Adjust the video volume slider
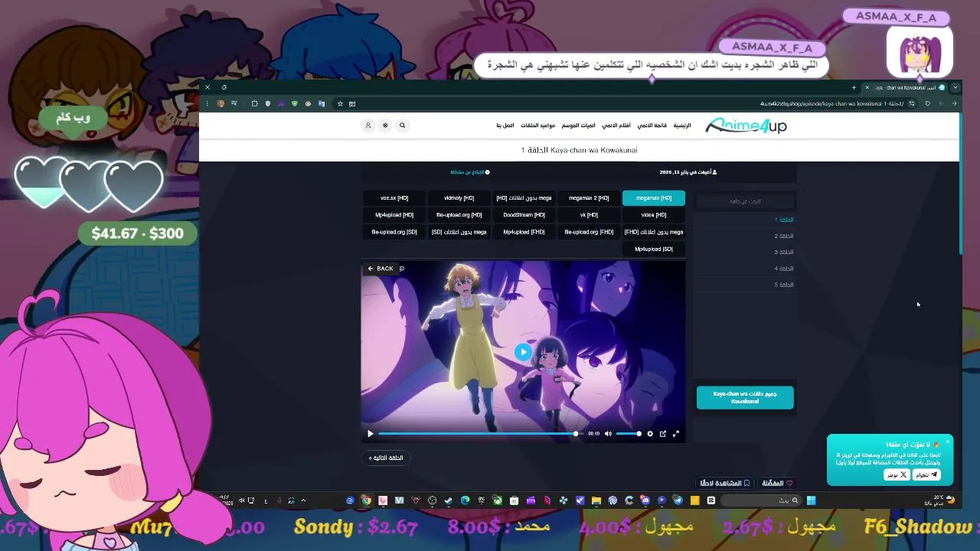980x551 pixels. point(629,434)
